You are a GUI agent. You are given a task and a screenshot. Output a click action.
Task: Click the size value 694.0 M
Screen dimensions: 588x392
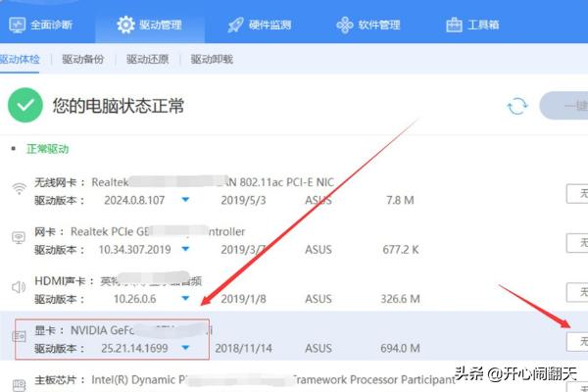(400, 348)
